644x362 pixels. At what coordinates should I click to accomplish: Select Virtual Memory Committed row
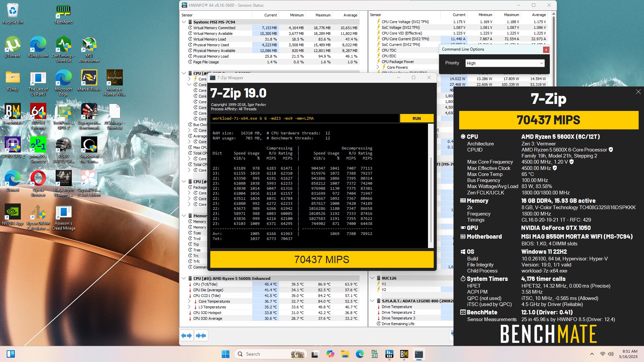tap(270, 28)
